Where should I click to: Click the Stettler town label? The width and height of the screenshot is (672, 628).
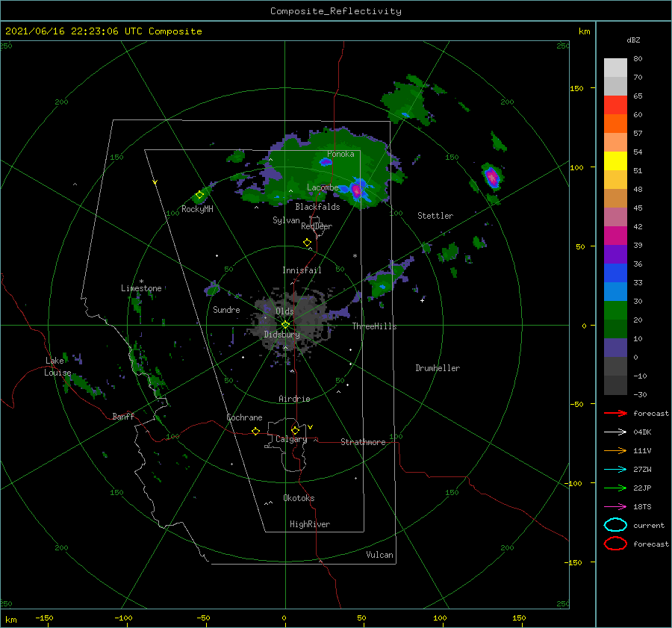tap(435, 216)
